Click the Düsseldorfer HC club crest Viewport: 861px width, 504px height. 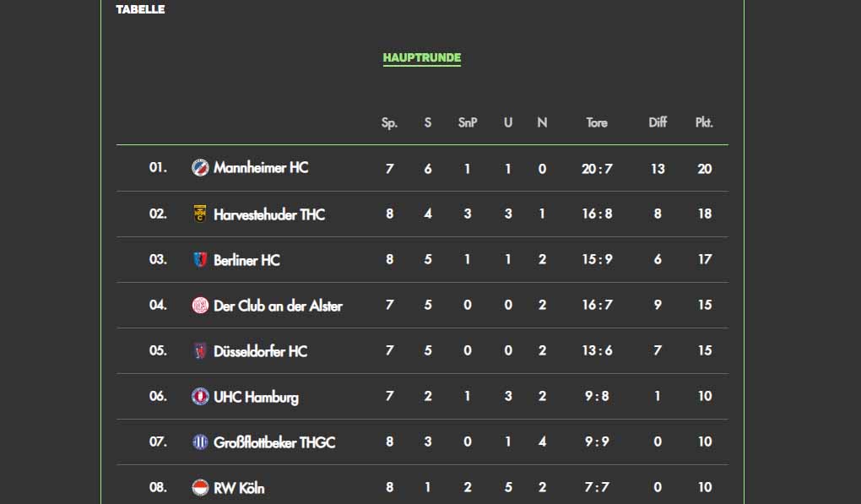coord(200,350)
